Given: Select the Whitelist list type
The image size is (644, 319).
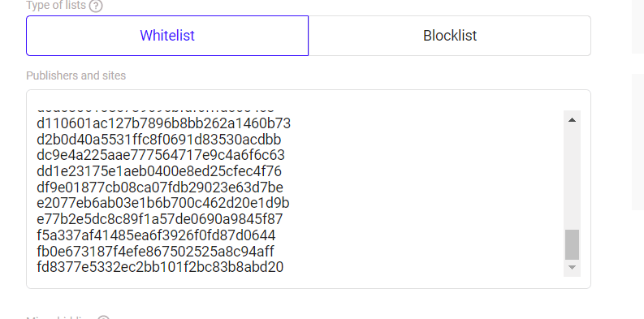Looking at the screenshot, I should point(167,36).
